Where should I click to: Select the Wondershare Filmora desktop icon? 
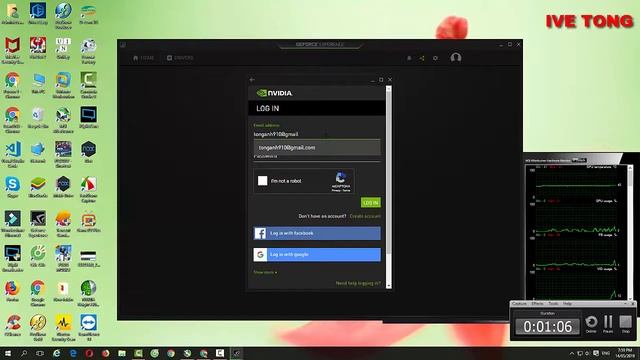tap(12, 224)
